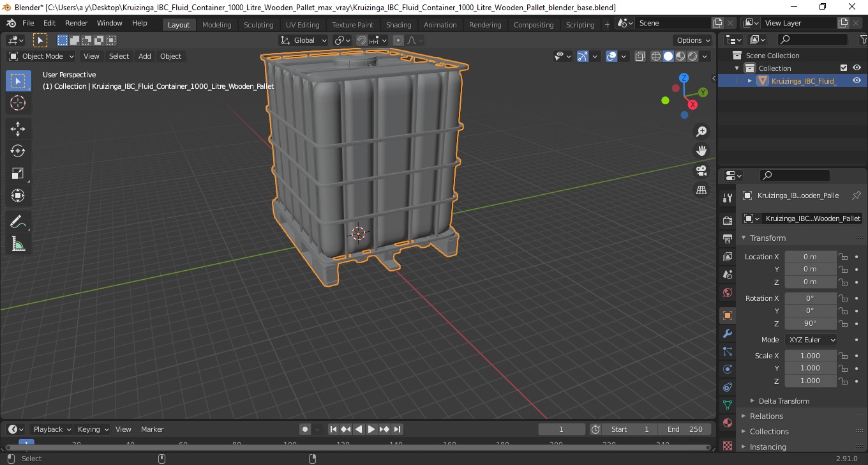Viewport: 868px width, 465px height.
Task: Select the Measure tool
Action: (x=18, y=244)
